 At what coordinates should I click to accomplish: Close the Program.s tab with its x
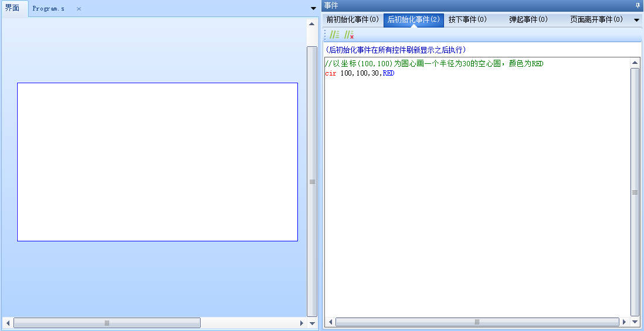(79, 9)
